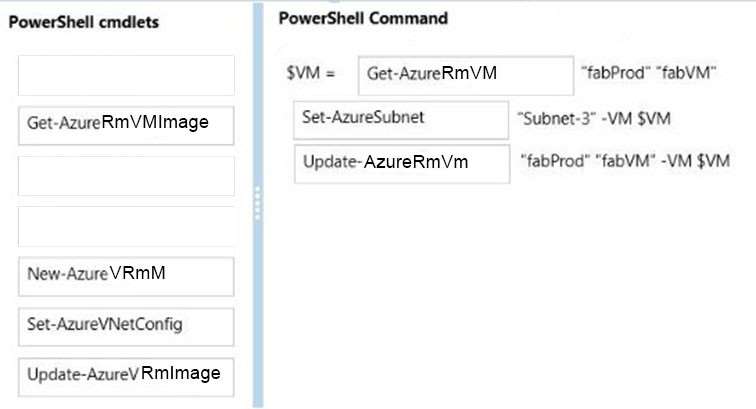The height and width of the screenshot is (409, 756).
Task: Select the Set-AzureVNetConfig cmdlet box
Action: click(x=126, y=327)
